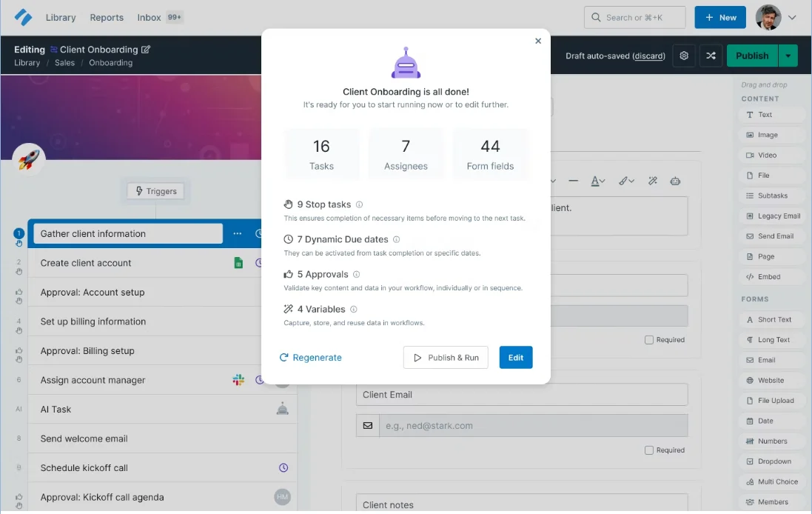
Task: Click the shuffle icon beside the settings gear
Action: click(x=711, y=55)
